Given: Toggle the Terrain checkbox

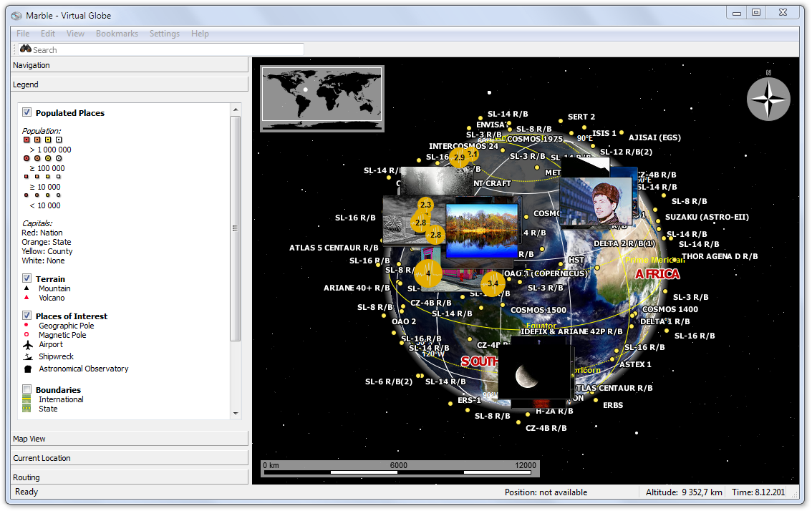Looking at the screenshot, I should point(27,278).
